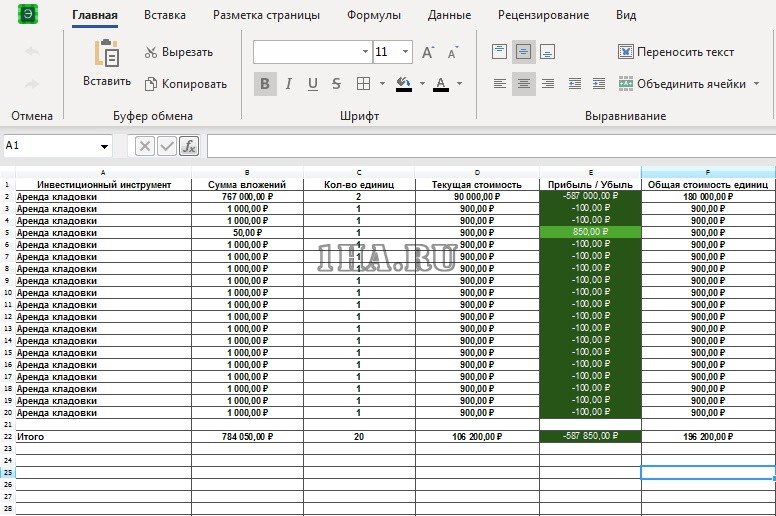Click Переносить текст wrap text button
This screenshot has width=776, height=516.
click(x=675, y=52)
